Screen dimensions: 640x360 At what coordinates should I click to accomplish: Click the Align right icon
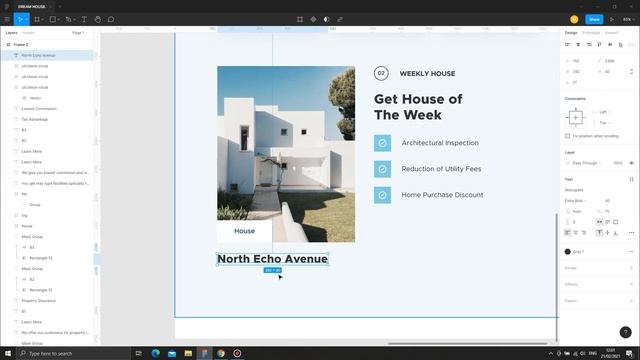tap(589, 44)
